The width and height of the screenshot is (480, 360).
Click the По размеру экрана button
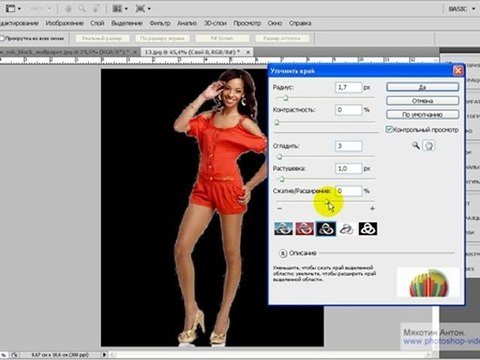[x=162, y=39]
